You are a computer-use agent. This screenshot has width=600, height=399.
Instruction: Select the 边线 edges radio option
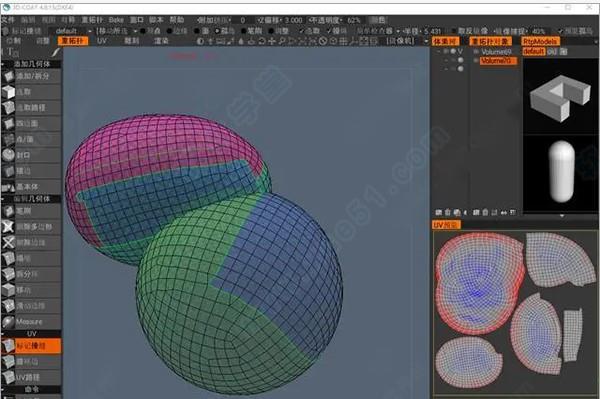tap(177, 31)
